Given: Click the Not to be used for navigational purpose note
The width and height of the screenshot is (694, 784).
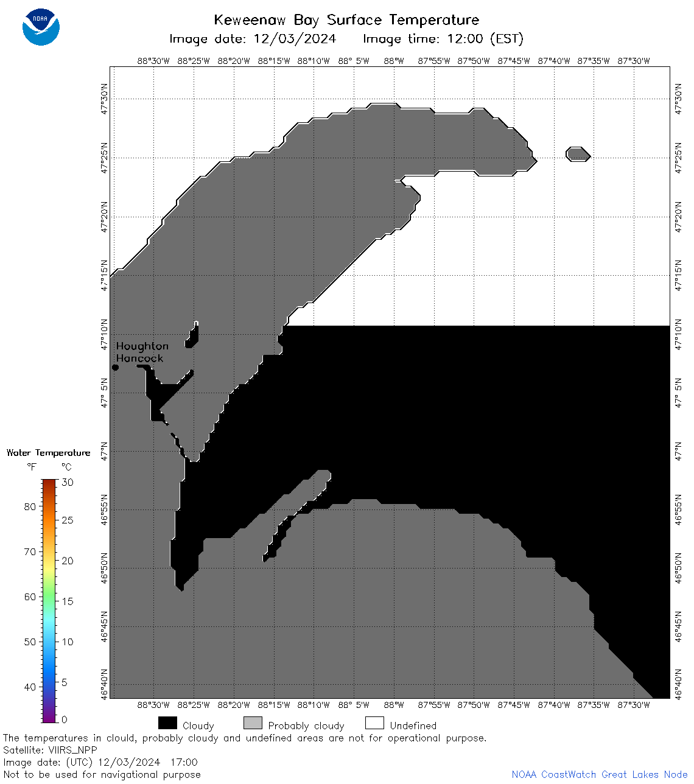Looking at the screenshot, I should click(x=102, y=774).
